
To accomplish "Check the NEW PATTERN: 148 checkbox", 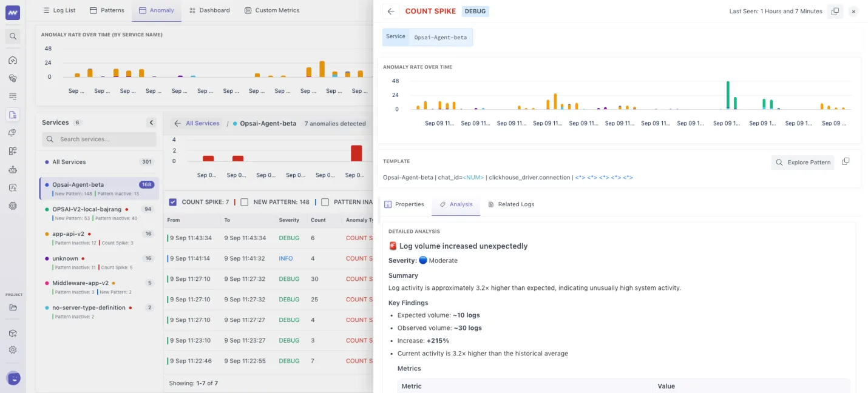I will click(244, 202).
